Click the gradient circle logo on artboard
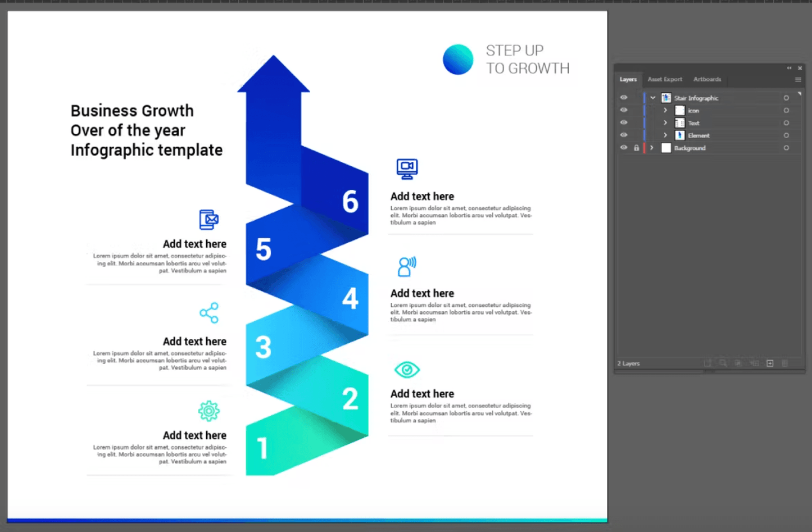The height and width of the screenshot is (532, 812). [x=458, y=60]
